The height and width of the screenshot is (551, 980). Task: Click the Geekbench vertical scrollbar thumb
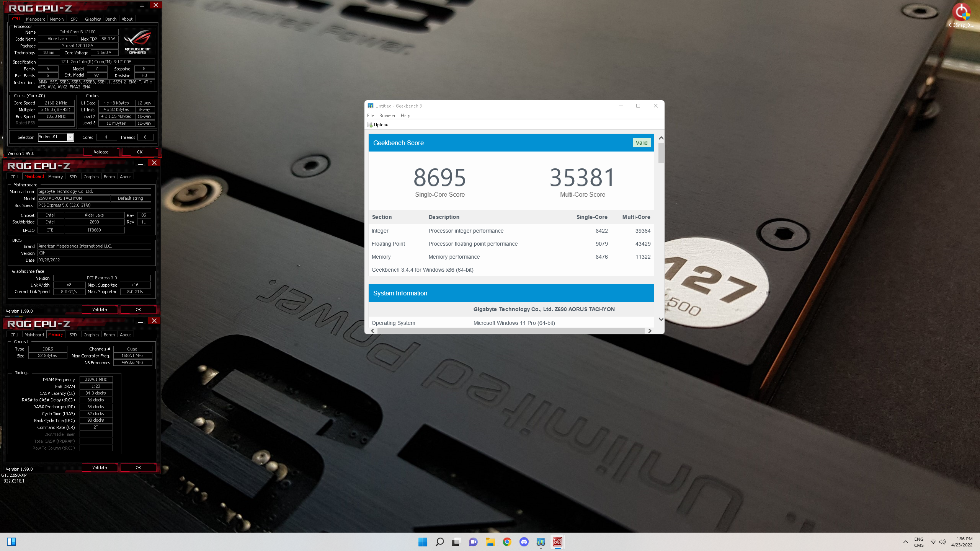[x=661, y=153]
